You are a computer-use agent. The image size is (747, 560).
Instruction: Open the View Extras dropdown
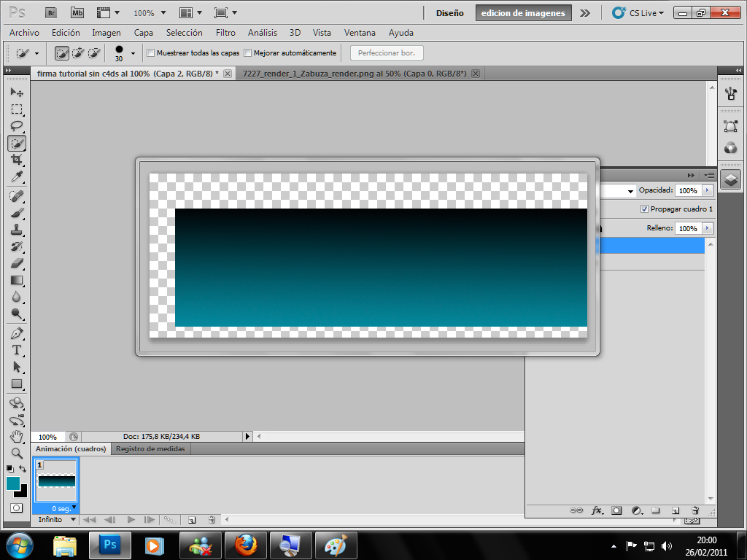(x=108, y=13)
